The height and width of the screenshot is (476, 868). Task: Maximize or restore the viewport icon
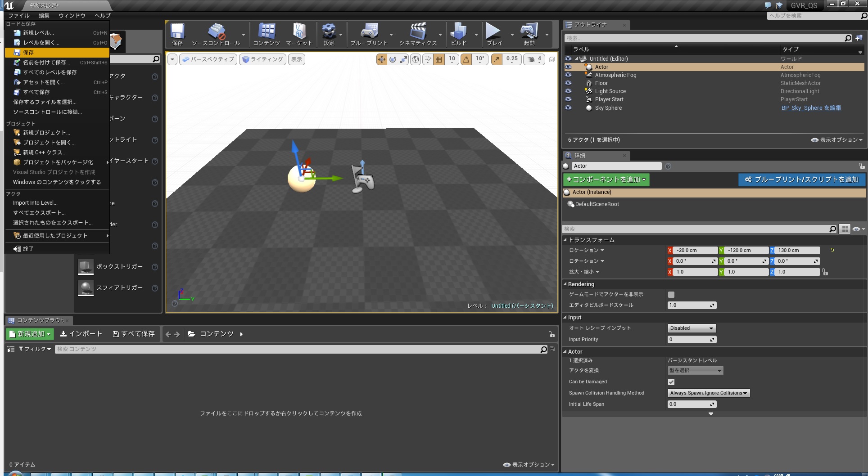(552, 59)
